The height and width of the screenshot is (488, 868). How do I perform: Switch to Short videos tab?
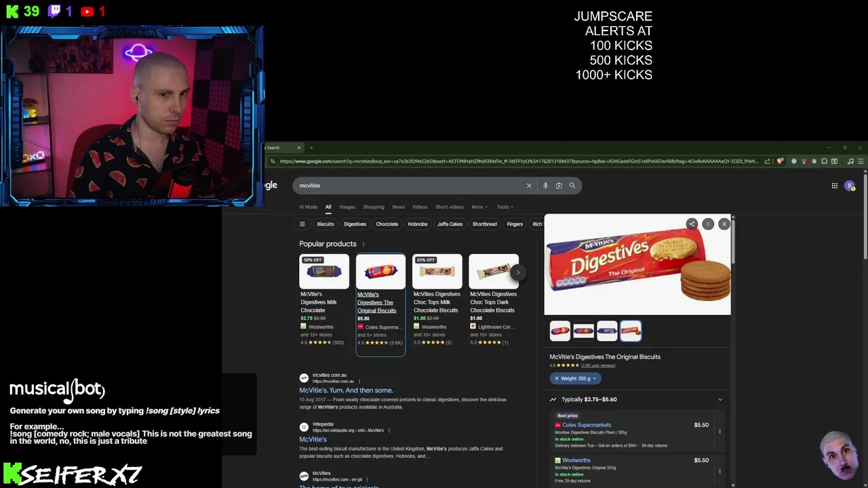tap(450, 207)
